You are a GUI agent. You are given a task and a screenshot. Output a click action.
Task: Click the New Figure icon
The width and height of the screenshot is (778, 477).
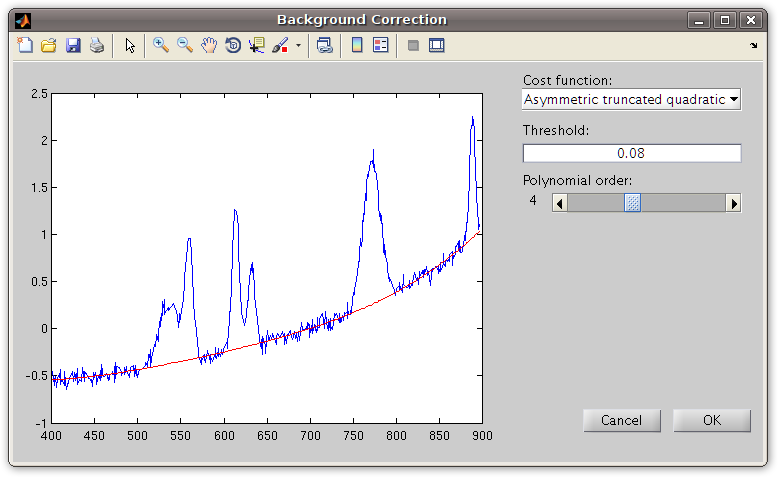point(25,46)
